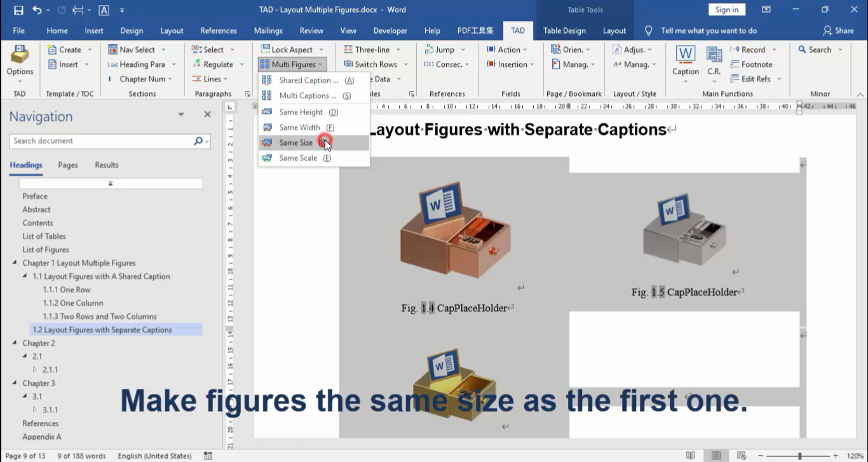868x462 pixels.
Task: Select Same Height menu option
Action: pos(314,112)
